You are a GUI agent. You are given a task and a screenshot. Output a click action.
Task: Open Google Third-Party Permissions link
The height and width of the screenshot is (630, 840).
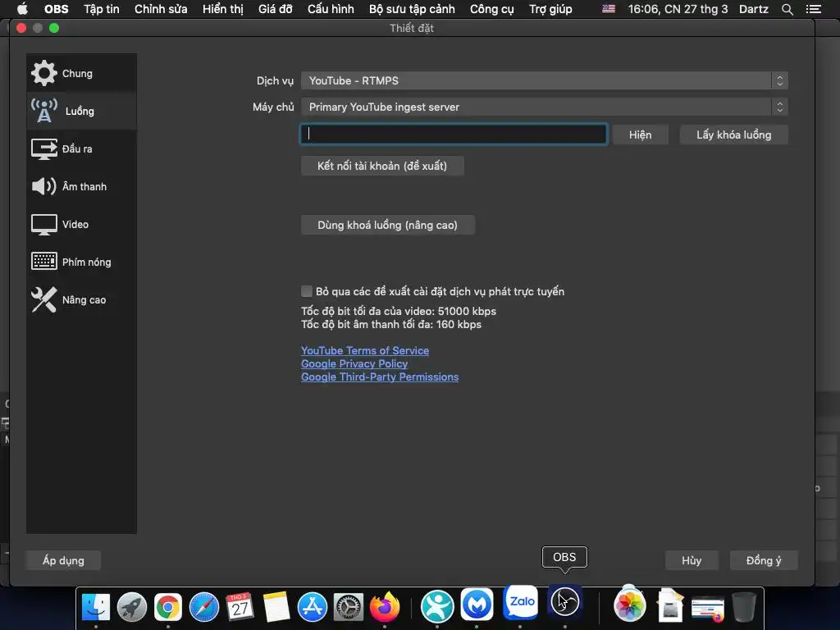(380, 377)
